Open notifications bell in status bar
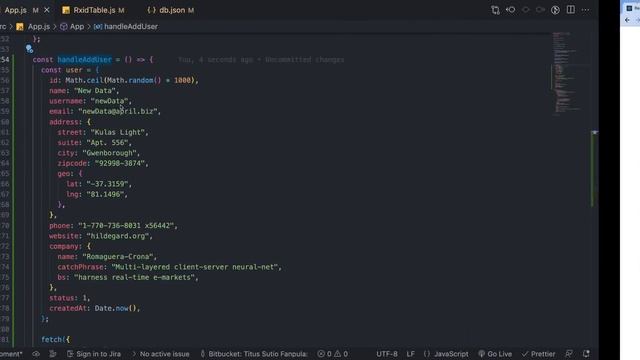Image resolution: width=640 pixels, height=360 pixels. [x=586, y=354]
